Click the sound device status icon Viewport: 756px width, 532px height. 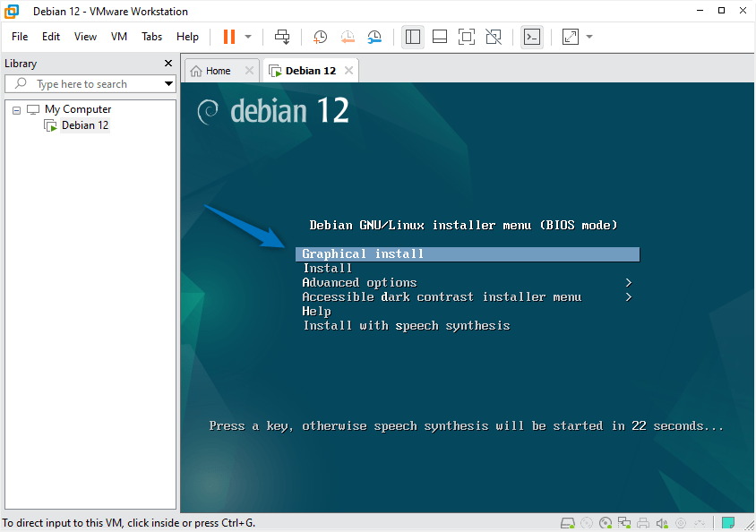click(x=662, y=522)
